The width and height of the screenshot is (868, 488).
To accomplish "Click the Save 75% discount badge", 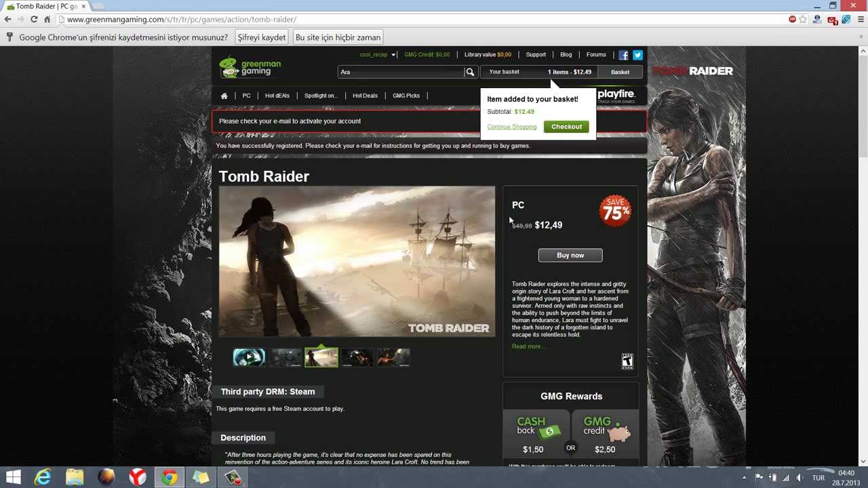I will point(615,211).
